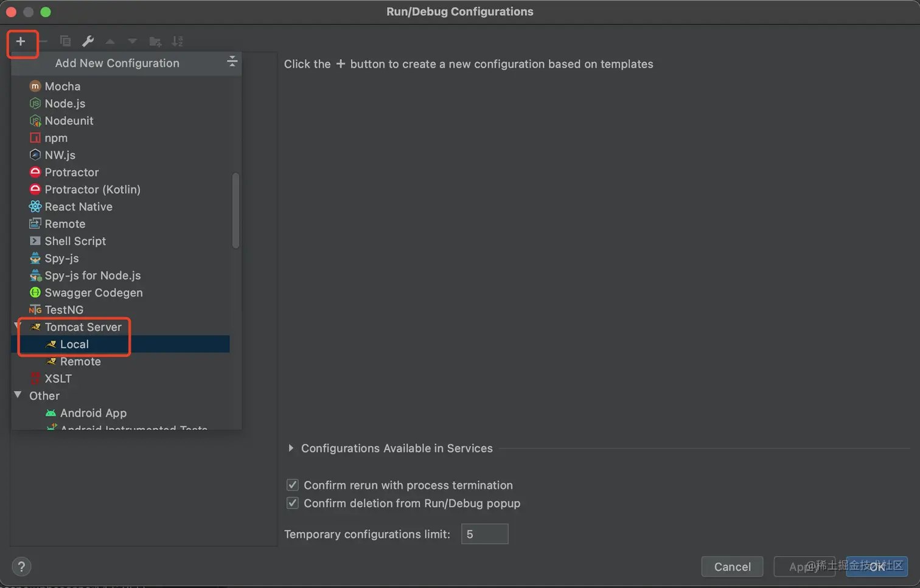Collapse the Other group arrow

[18, 395]
